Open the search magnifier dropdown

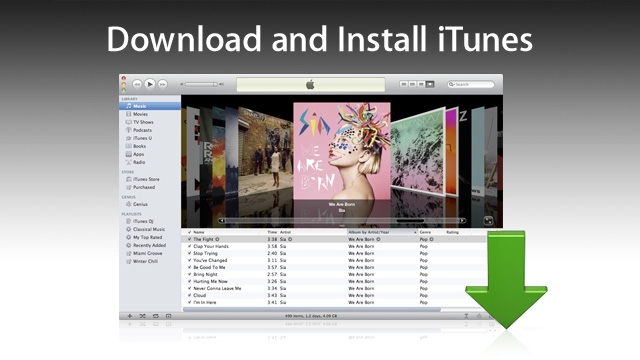pyautogui.click(x=451, y=84)
